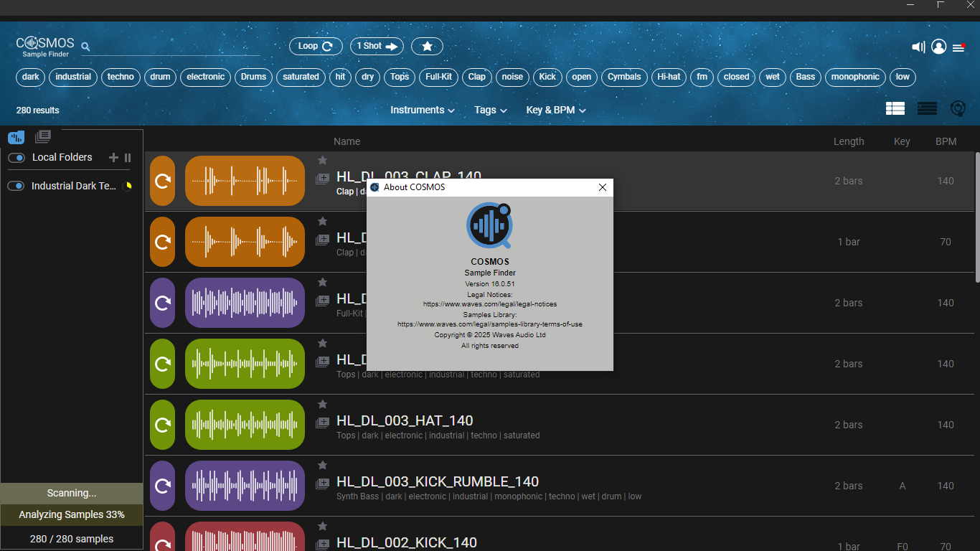This screenshot has width=980, height=551.
Task: Toggle the Industrial Dark Techno folder switch
Action: (x=17, y=187)
